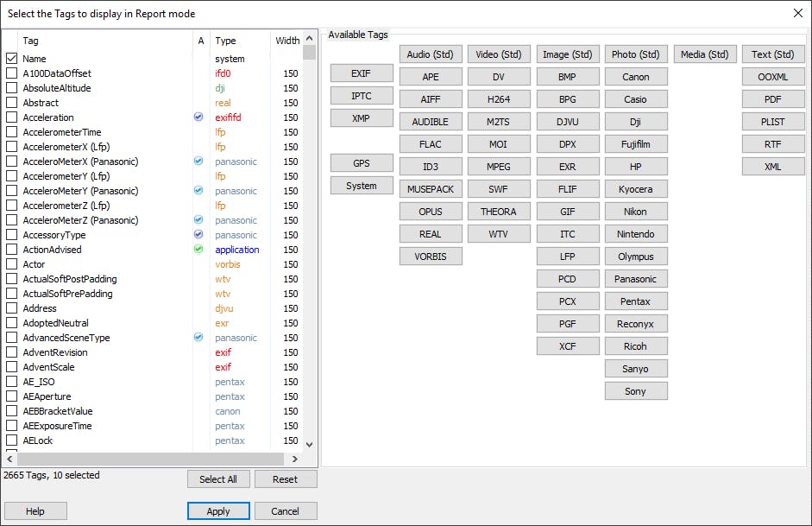The height and width of the screenshot is (526, 812).
Task: Show the Canon maker tags
Action: pos(636,76)
